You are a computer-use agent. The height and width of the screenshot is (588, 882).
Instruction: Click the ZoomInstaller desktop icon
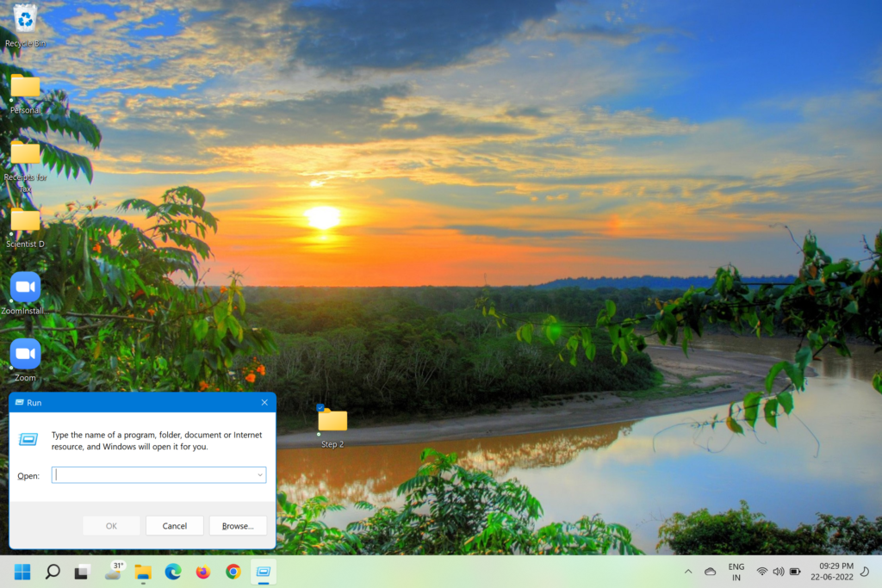(25, 288)
